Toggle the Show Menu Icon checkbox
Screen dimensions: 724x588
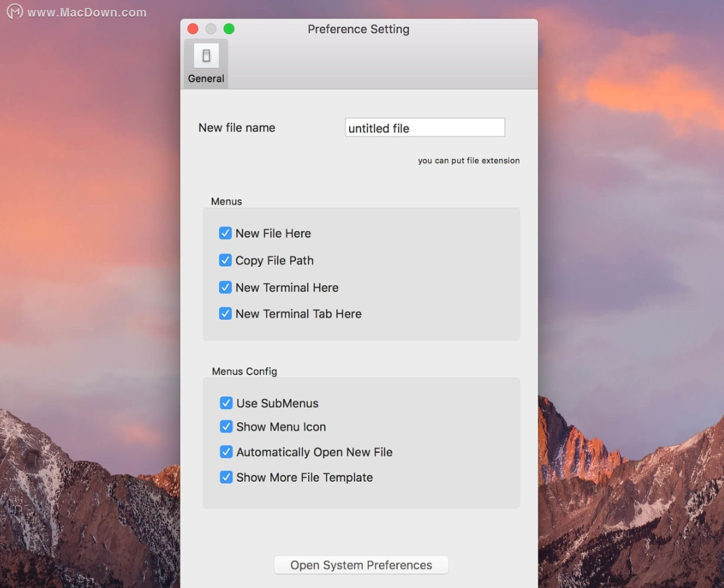(x=227, y=426)
